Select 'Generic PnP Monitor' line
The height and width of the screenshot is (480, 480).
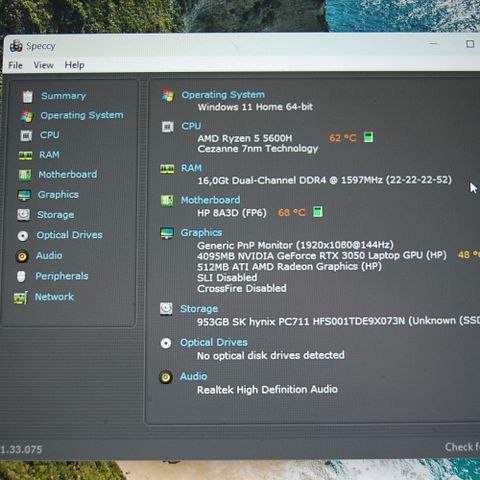pyautogui.click(x=295, y=245)
